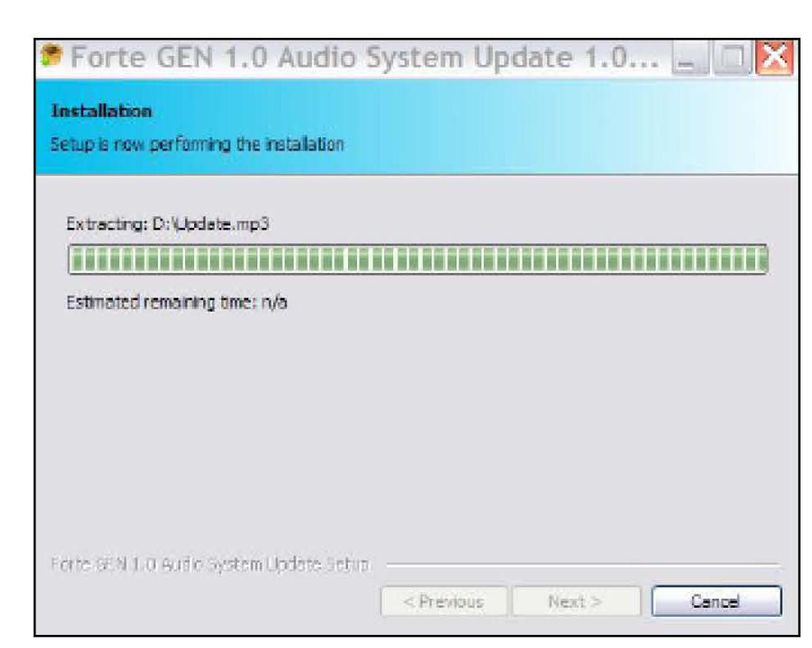Click the n/a remaining time value
Image resolution: width=812 pixels, height=648 pixels.
[x=274, y=303]
